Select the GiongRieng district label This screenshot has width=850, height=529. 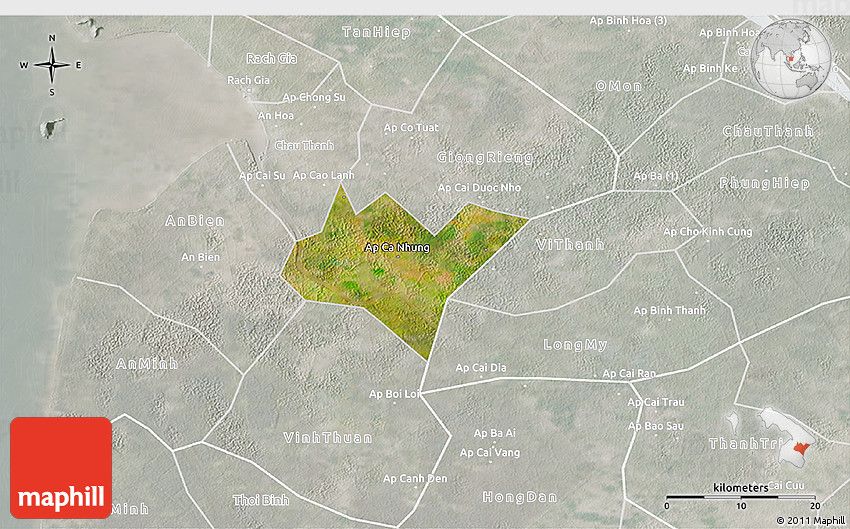click(485, 158)
